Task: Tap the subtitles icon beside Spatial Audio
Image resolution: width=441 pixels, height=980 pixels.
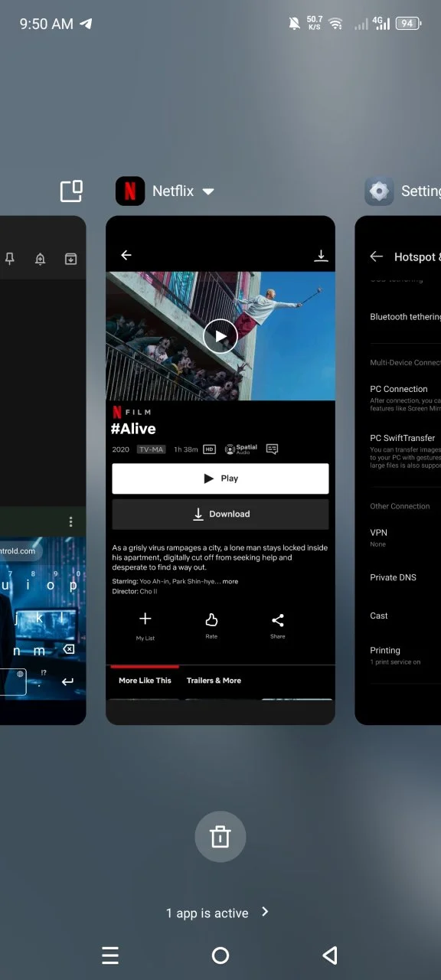Action: pyautogui.click(x=272, y=449)
